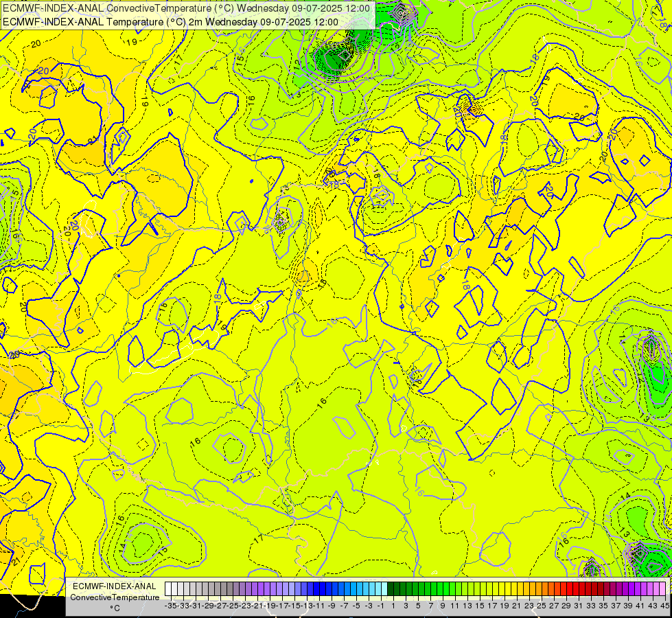
Task: Click the legend scale value '-7'
Action: [344, 606]
